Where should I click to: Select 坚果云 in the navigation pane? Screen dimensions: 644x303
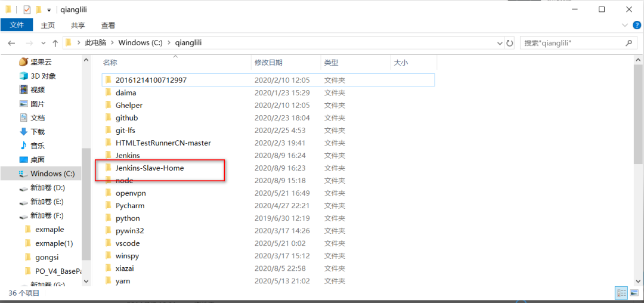coord(41,62)
